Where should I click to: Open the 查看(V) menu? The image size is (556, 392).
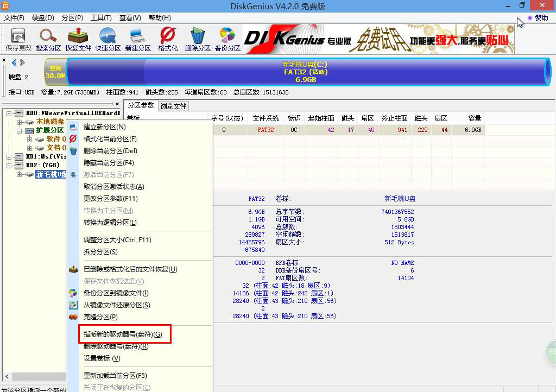pos(130,18)
